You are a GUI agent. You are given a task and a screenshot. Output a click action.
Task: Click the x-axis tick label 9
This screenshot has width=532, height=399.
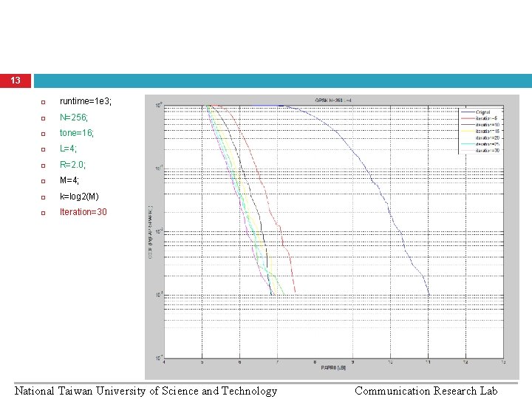pyautogui.click(x=353, y=362)
